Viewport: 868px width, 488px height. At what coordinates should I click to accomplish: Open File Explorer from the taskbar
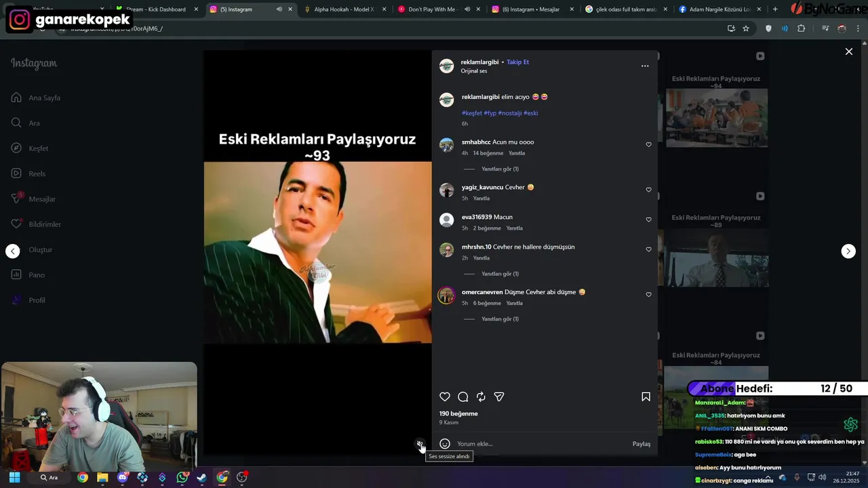102,477
